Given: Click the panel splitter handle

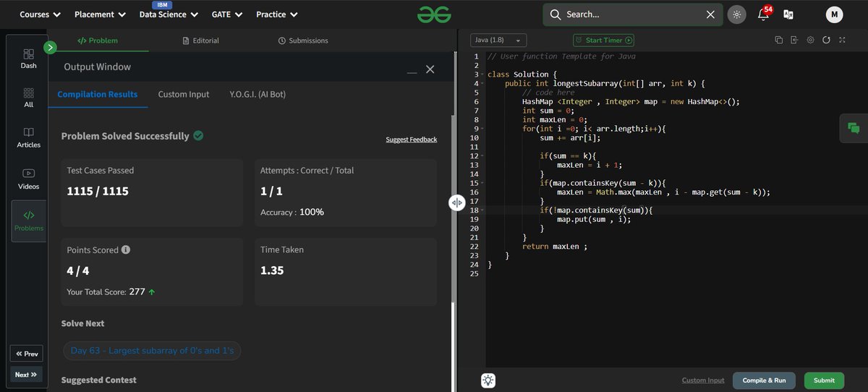Looking at the screenshot, I should click(456, 203).
